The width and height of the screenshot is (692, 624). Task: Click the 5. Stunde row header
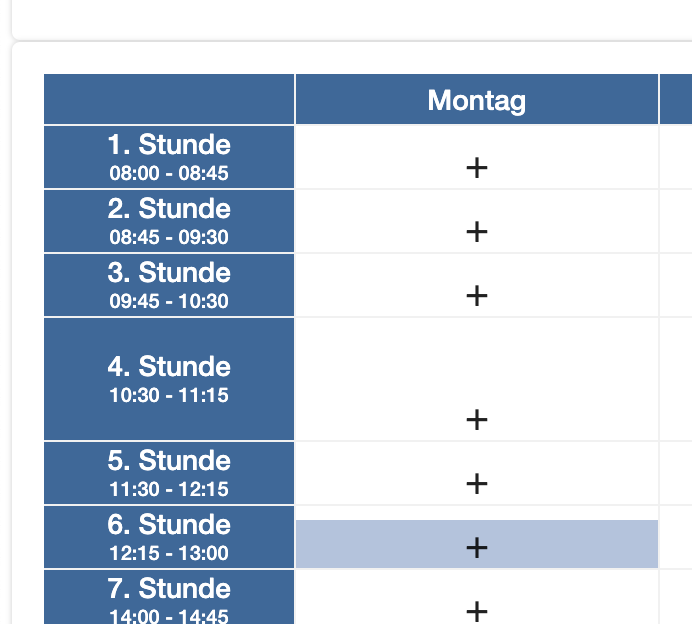click(169, 473)
